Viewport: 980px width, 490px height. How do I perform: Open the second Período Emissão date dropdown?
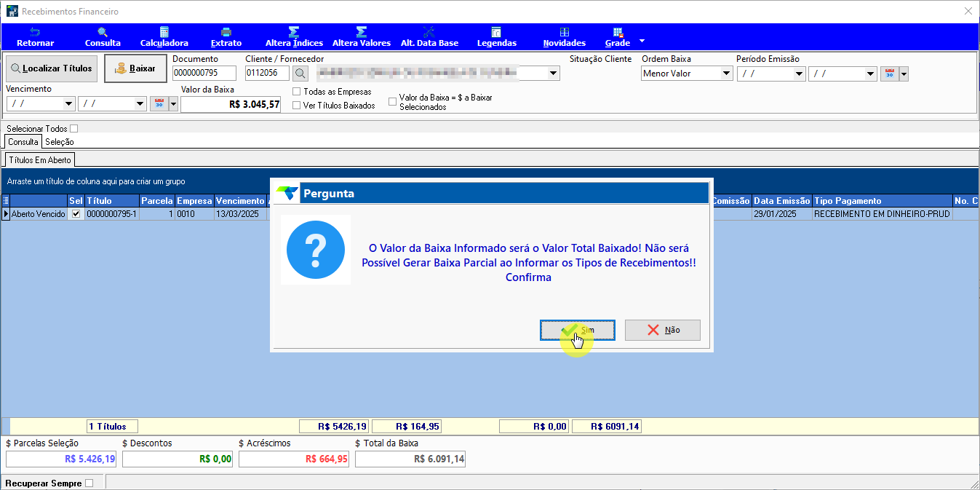tap(870, 74)
